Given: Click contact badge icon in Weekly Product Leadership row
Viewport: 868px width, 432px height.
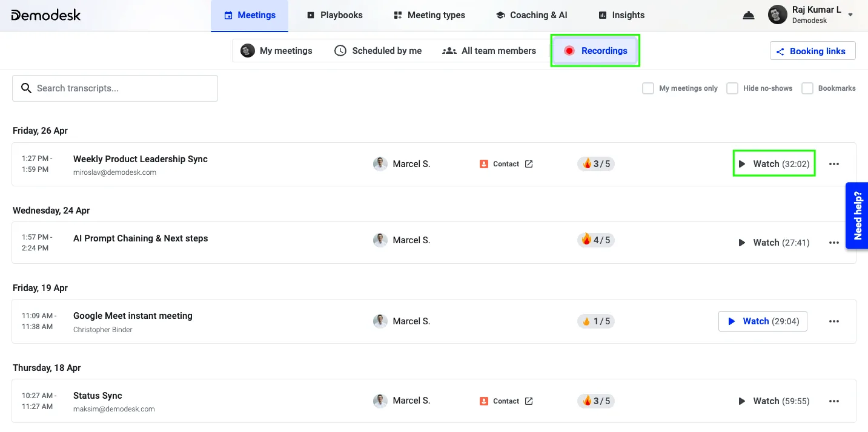Looking at the screenshot, I should 484,164.
